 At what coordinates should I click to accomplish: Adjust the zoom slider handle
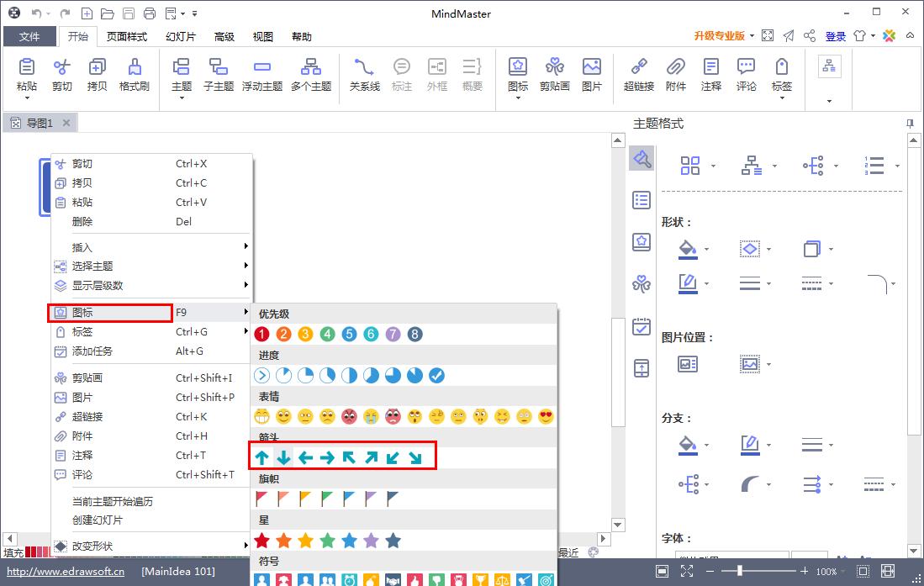coord(740,571)
